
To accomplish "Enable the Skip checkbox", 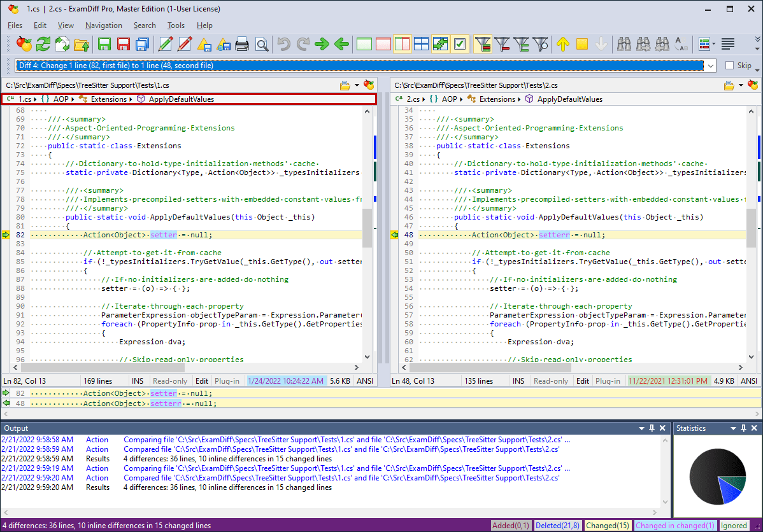I will point(730,66).
